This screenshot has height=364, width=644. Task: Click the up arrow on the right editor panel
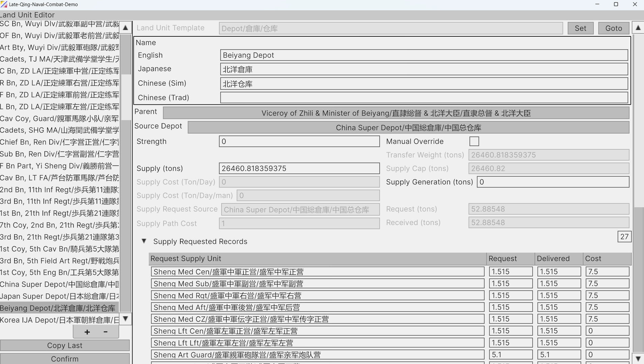point(638,27)
